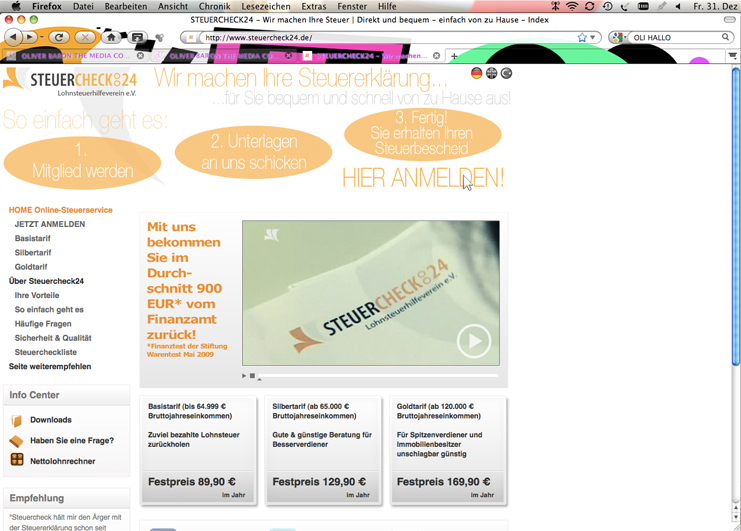Click the icon beside 'Haben Sie eine Frage?'
This screenshot has width=741, height=531.
17,441
